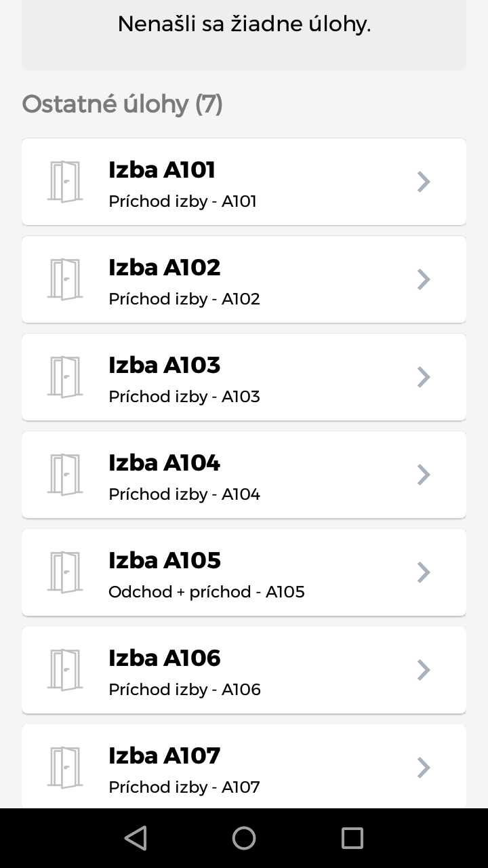
Task: Select 'Odchod + príchod - A105' subtitle
Action: (x=207, y=592)
